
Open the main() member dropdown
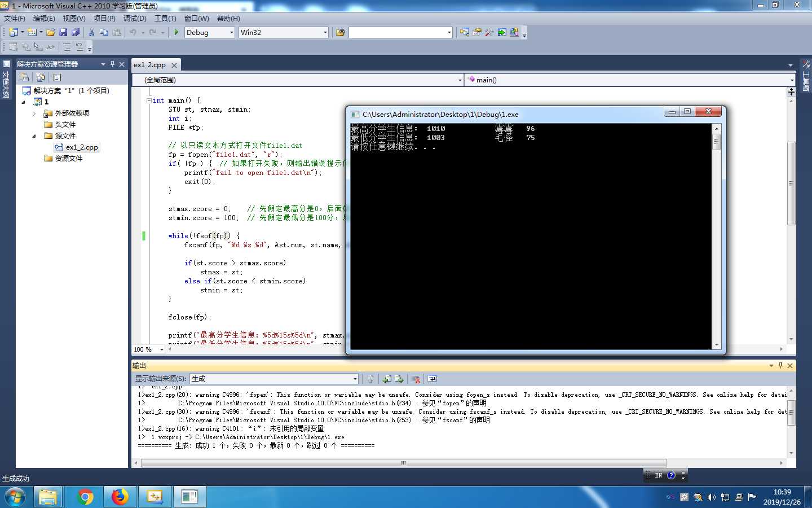click(x=792, y=80)
